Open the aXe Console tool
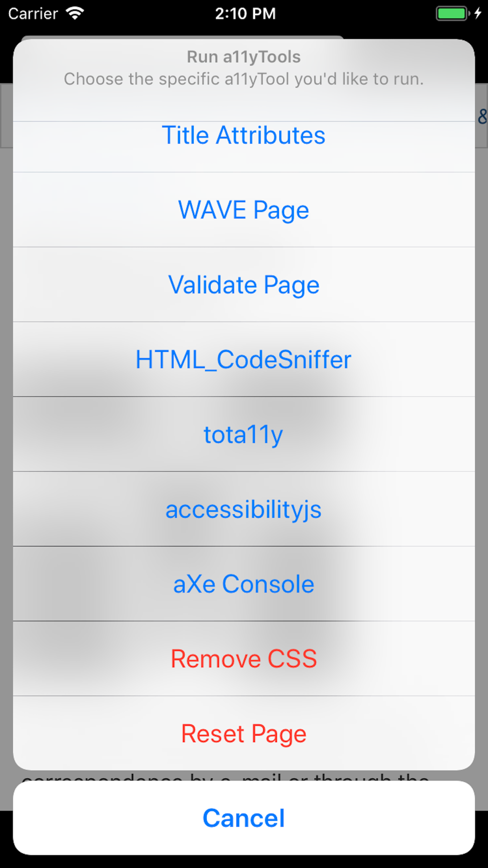The width and height of the screenshot is (488, 868). click(244, 584)
